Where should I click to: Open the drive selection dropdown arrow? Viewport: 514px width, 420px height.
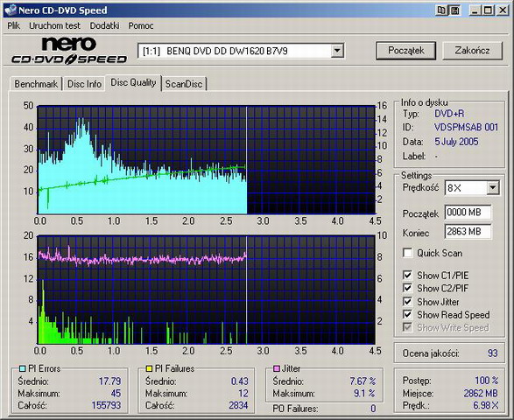tap(336, 51)
